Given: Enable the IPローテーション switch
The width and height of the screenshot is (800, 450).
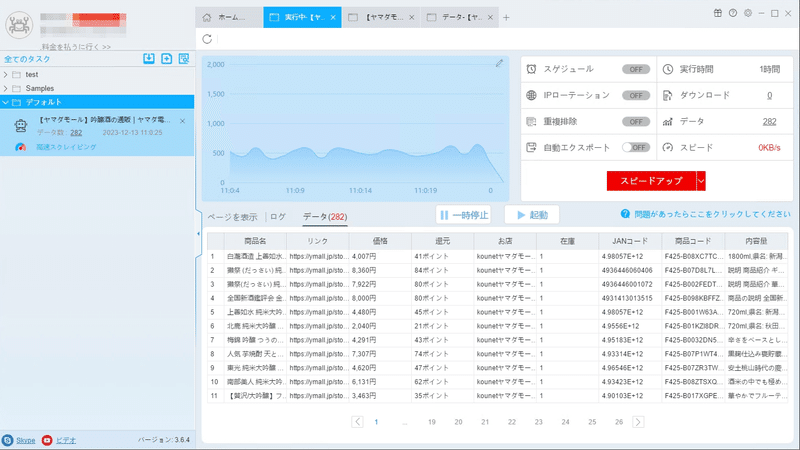Looking at the screenshot, I should click(636, 95).
